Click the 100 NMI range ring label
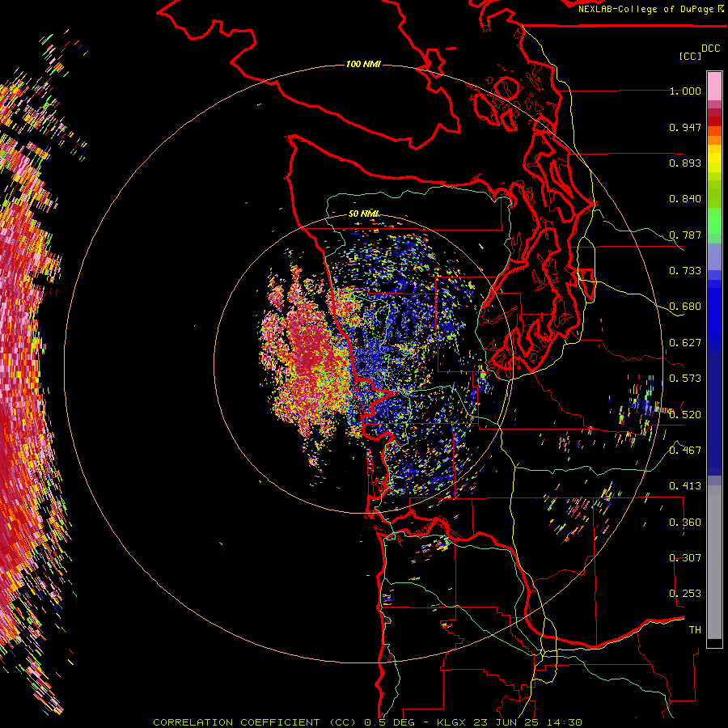This screenshot has height=728, width=728. click(x=363, y=64)
